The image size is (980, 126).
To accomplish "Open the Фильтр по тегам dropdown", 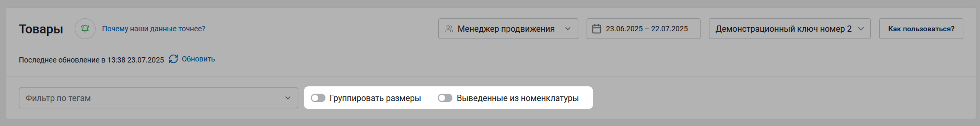I will [158, 98].
